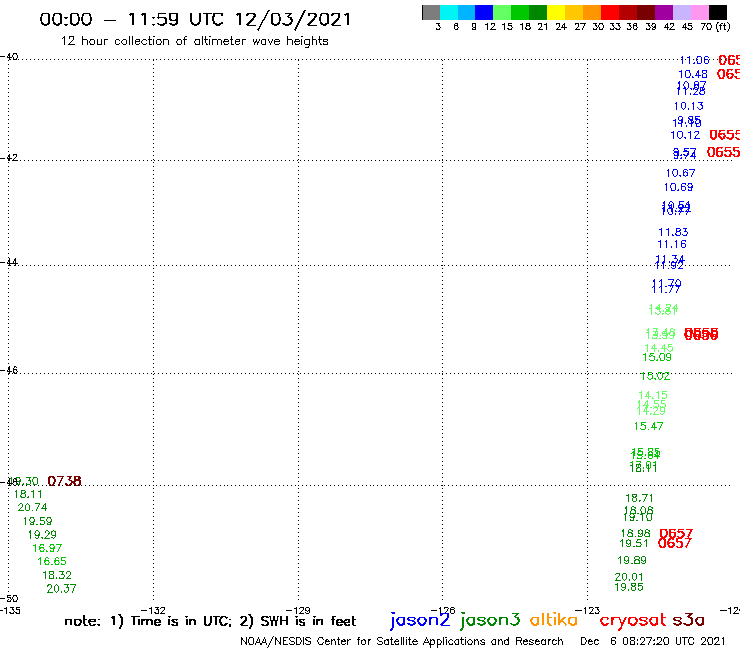Click the NOAA/NESDIS credit line
Image resolution: width=740 pixels, height=650 pixels.
(x=402, y=641)
